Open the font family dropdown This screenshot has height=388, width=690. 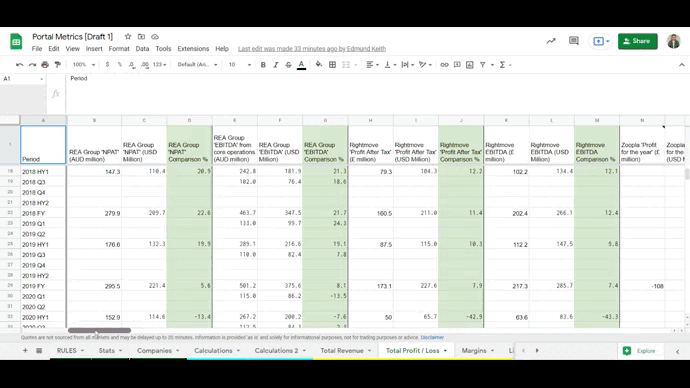(x=197, y=65)
